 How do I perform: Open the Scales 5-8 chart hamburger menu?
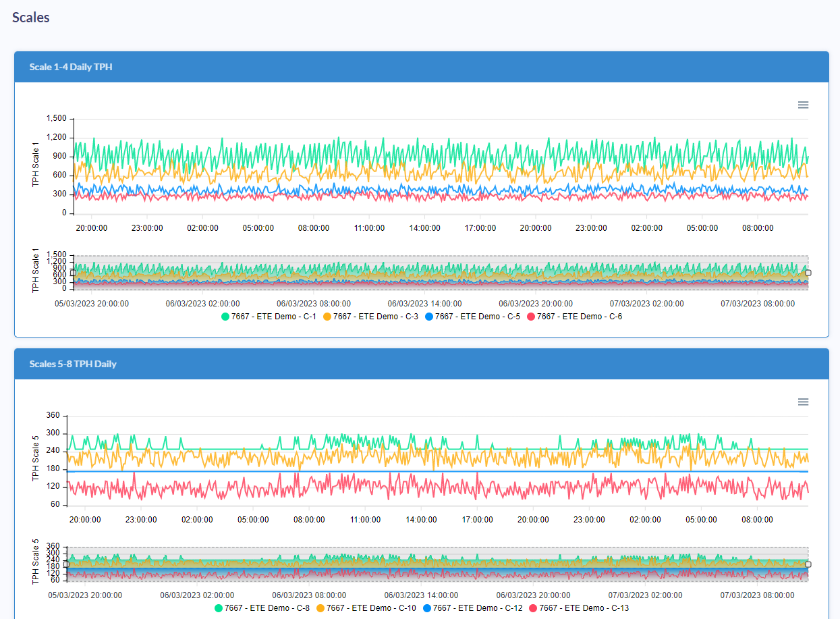point(803,402)
